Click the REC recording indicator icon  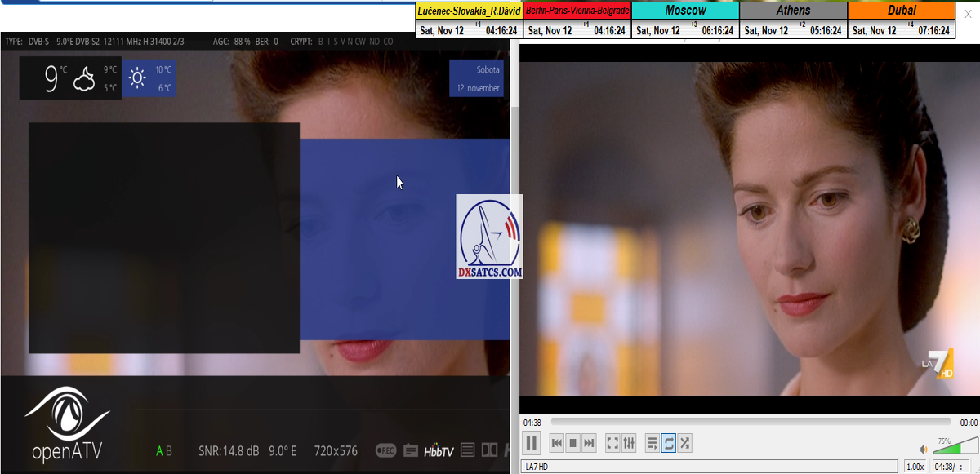pos(385,450)
